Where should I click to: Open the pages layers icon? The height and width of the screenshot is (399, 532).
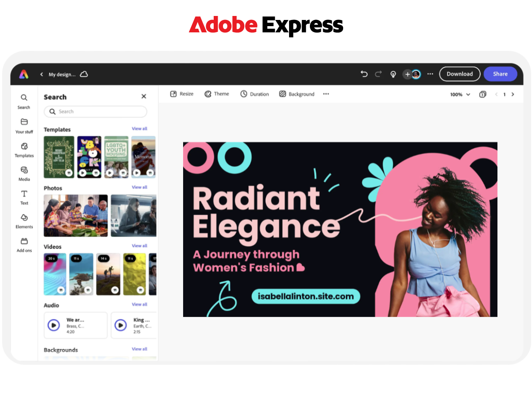point(483,94)
